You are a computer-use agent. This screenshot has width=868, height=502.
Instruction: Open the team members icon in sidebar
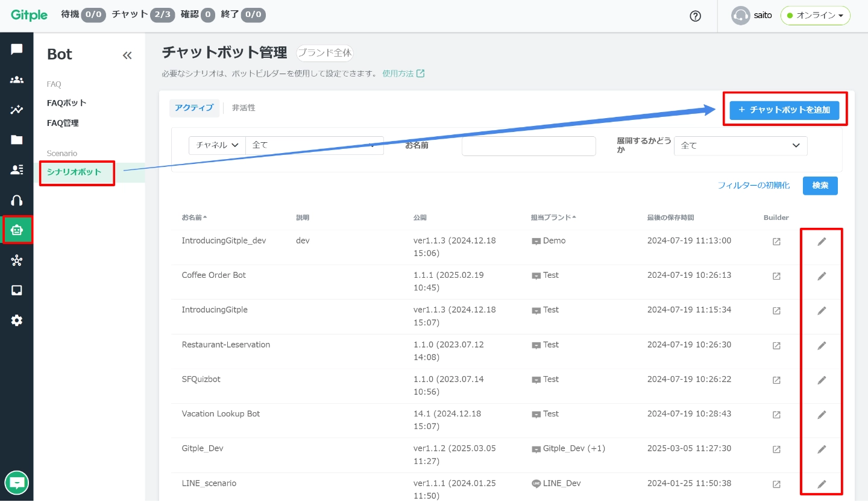point(17,80)
